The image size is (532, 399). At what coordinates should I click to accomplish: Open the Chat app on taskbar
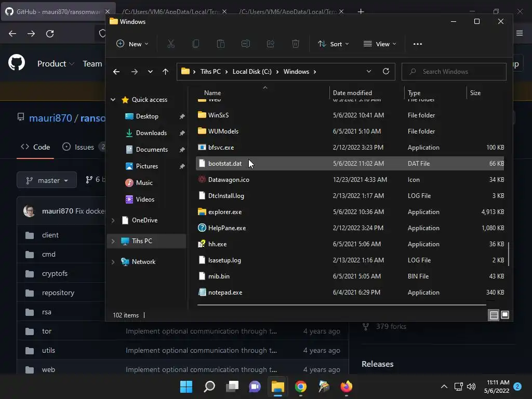pos(255,387)
